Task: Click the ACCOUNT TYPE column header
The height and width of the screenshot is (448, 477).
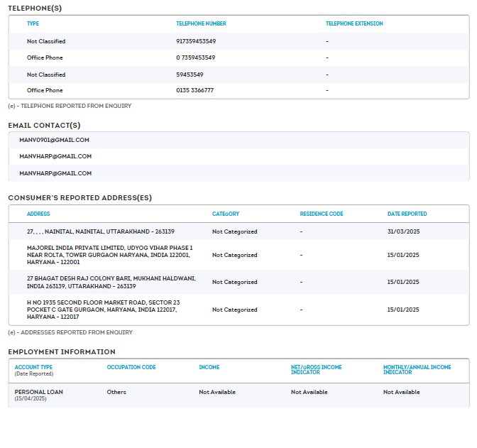Action: [x=33, y=367]
